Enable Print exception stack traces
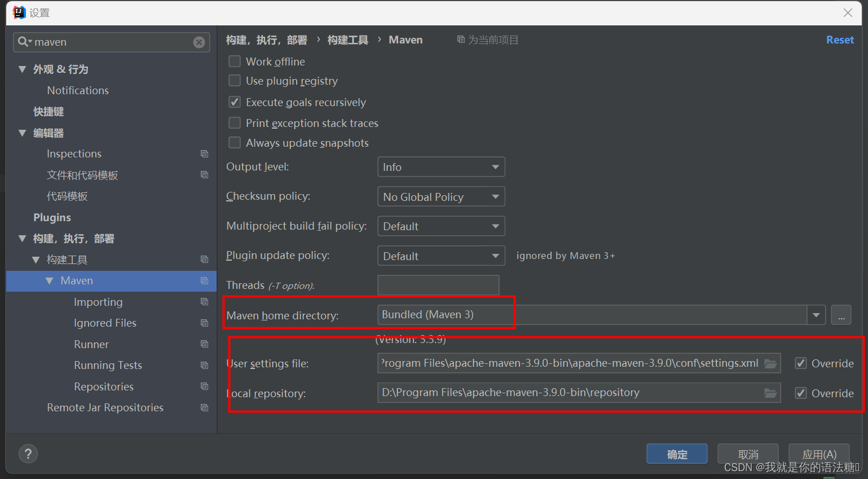Image resolution: width=868 pixels, height=479 pixels. (235, 122)
